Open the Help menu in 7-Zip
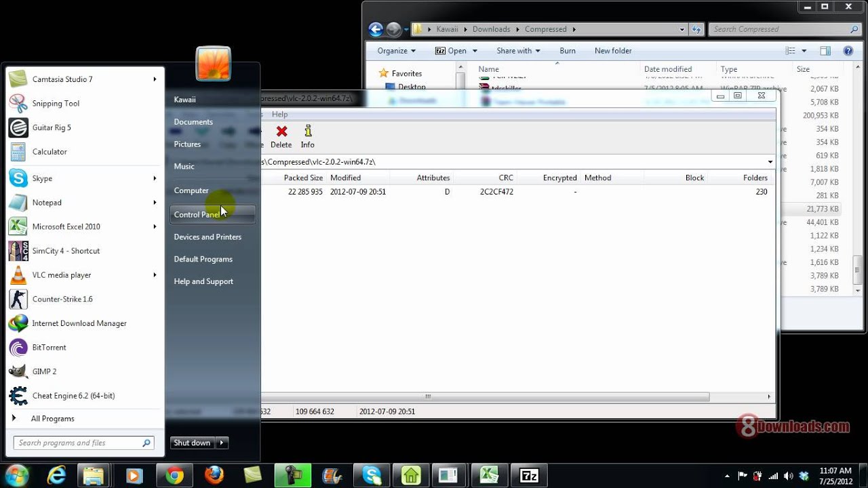 pyautogui.click(x=279, y=115)
